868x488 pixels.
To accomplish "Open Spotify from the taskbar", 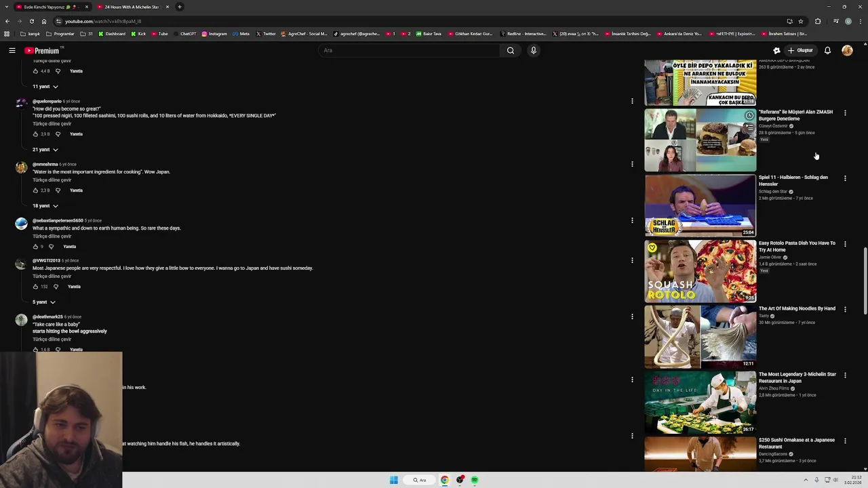I will point(475,480).
